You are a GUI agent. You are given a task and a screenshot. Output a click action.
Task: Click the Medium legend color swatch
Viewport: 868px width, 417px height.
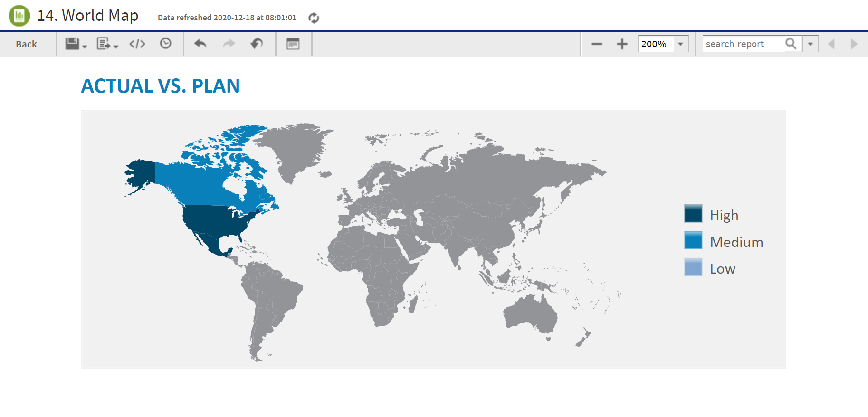click(693, 240)
